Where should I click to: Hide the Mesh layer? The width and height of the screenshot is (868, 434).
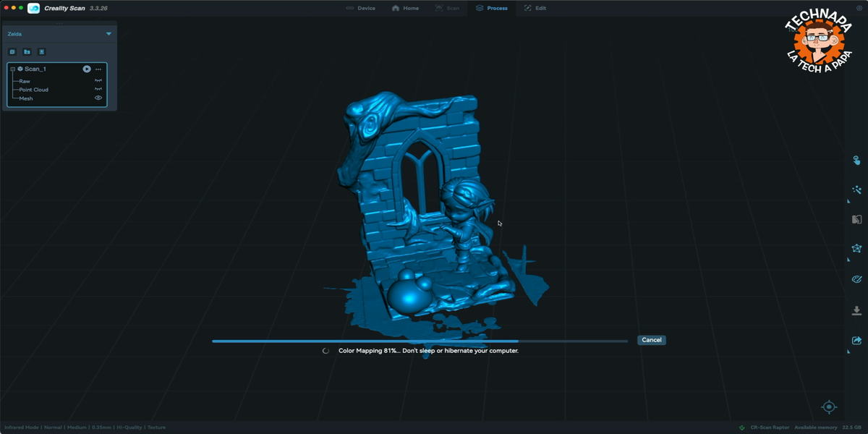click(x=98, y=98)
